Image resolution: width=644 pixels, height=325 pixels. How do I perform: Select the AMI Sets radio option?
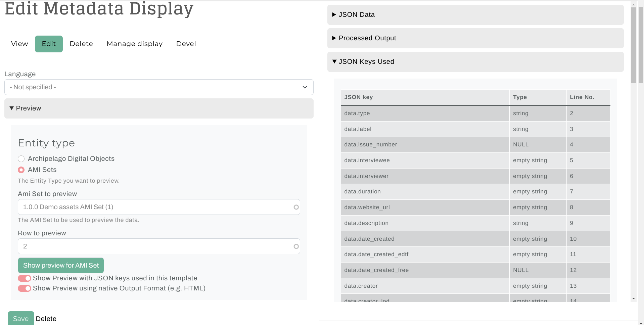[21, 170]
